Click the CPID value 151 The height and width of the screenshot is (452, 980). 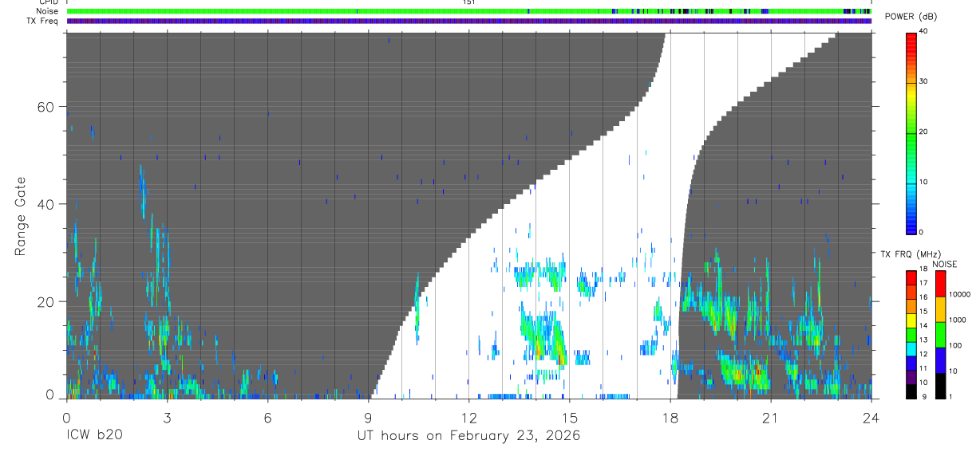pos(468,2)
